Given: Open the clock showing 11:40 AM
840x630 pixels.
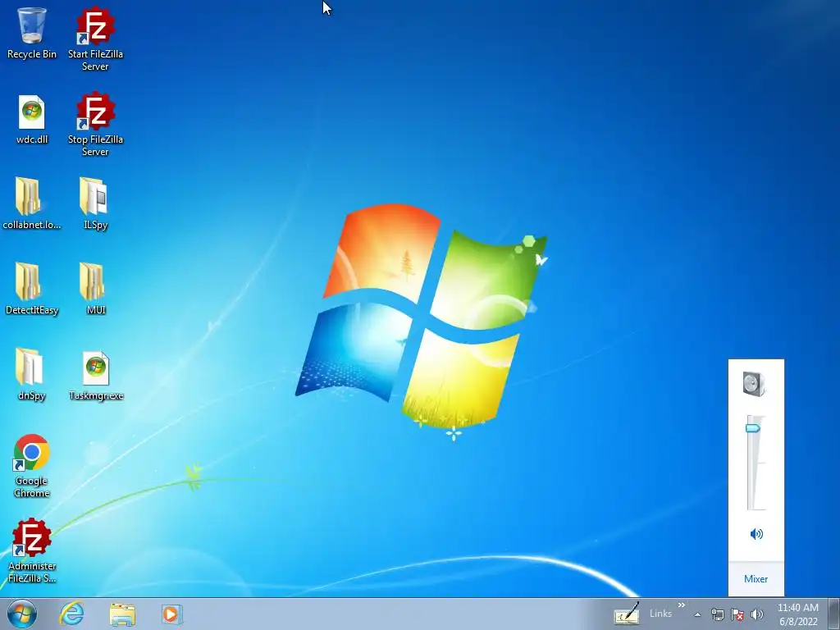Looking at the screenshot, I should (797, 614).
